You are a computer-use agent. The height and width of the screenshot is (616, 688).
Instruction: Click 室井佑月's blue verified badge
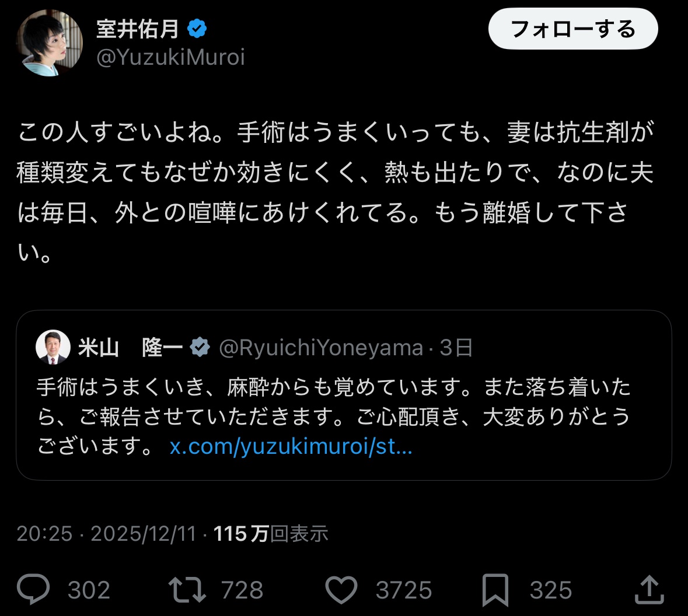[197, 28]
